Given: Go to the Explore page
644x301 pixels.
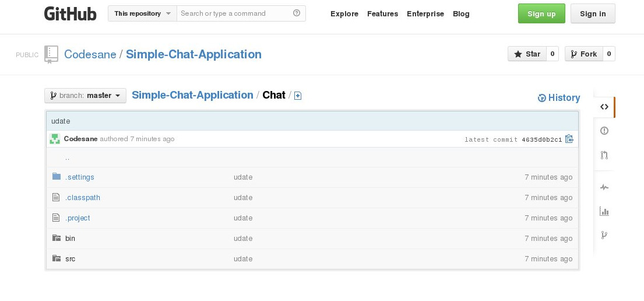Looking at the screenshot, I should point(344,13).
